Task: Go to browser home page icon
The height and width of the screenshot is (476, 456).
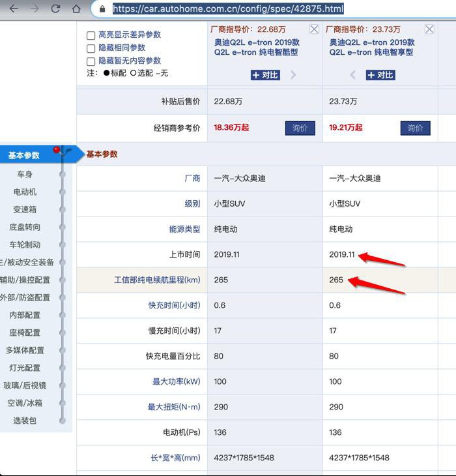Action: click(x=76, y=8)
